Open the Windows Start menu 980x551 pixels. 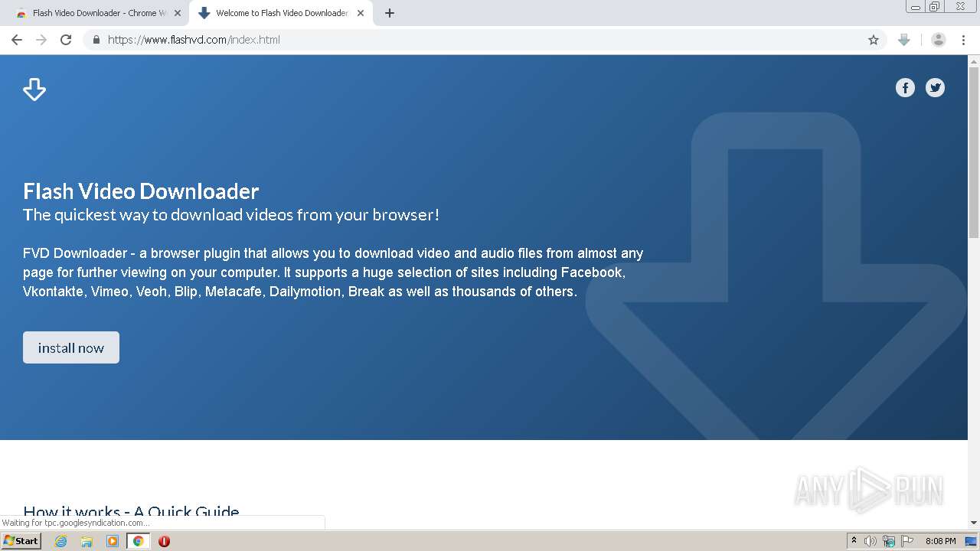(21, 540)
